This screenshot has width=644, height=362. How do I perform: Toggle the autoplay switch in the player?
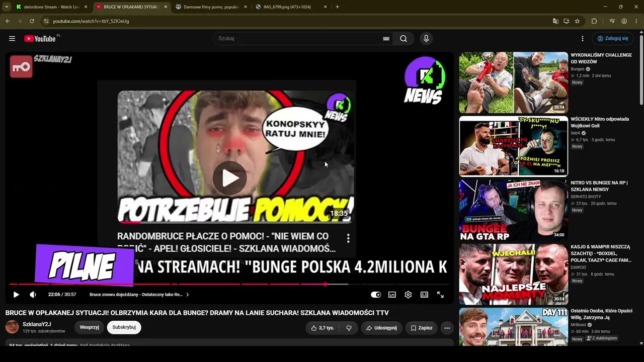[x=376, y=295]
